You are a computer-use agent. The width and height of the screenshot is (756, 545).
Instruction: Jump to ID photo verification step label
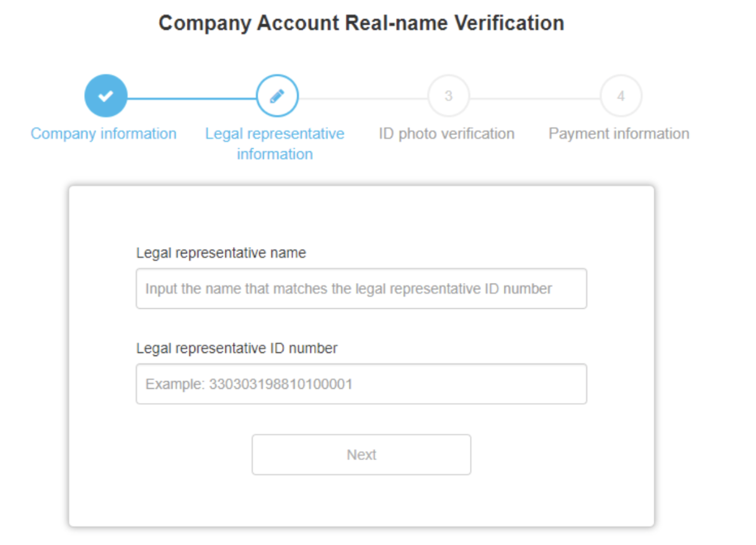[x=446, y=134]
